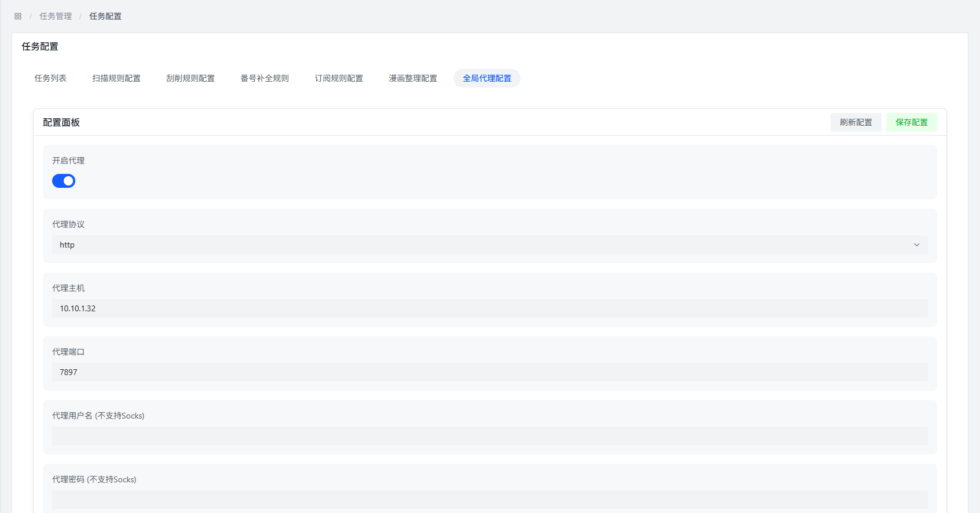Click the 任务管理 breadcrumb link
Viewport: 980px width, 513px height.
click(x=56, y=16)
